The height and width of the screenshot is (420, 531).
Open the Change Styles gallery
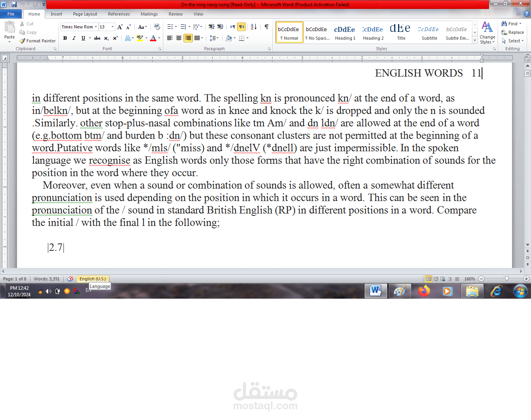[x=487, y=33]
